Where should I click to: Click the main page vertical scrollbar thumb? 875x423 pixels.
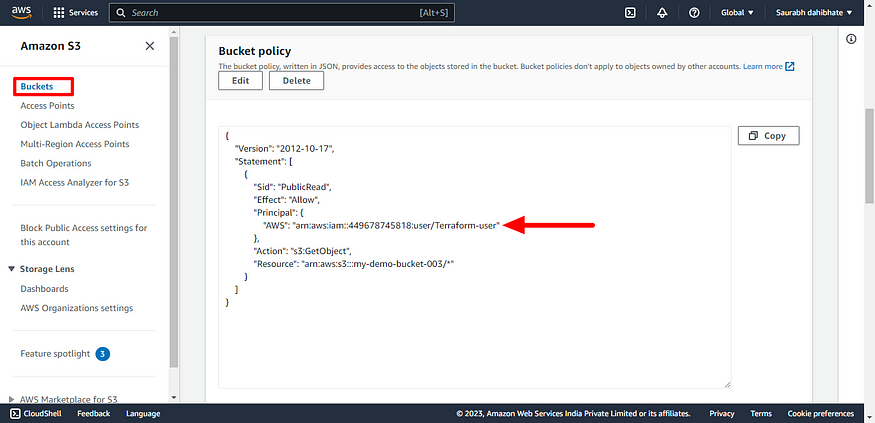(869, 156)
